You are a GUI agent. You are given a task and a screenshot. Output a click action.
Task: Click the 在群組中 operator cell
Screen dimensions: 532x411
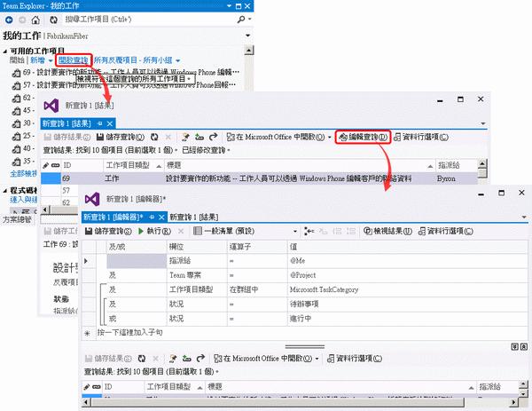(x=257, y=289)
